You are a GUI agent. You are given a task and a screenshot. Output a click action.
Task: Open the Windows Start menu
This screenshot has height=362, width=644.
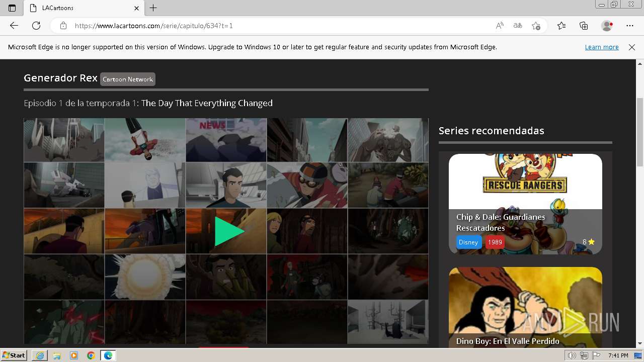point(14,355)
